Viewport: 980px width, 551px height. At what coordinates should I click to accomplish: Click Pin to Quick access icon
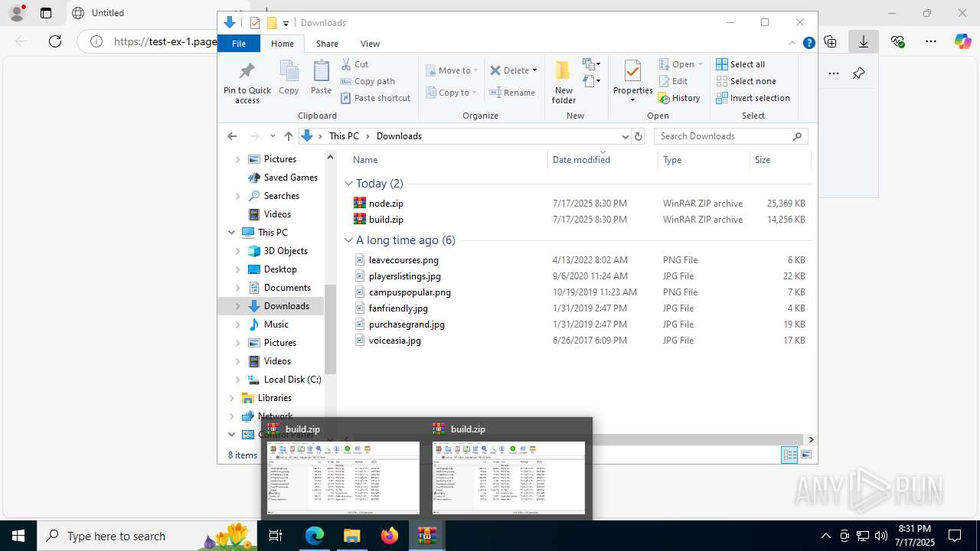click(247, 72)
